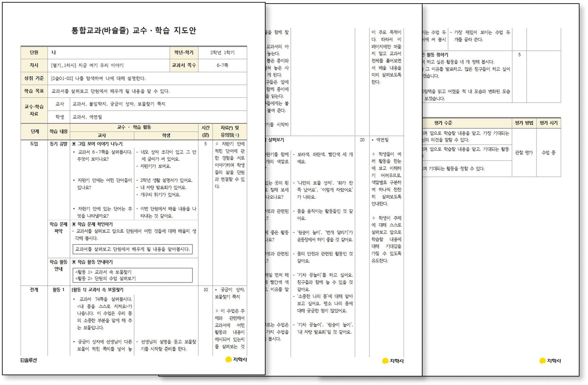588x385 pixels.
Task: Select the 수업 중 cell
Action: [549, 153]
